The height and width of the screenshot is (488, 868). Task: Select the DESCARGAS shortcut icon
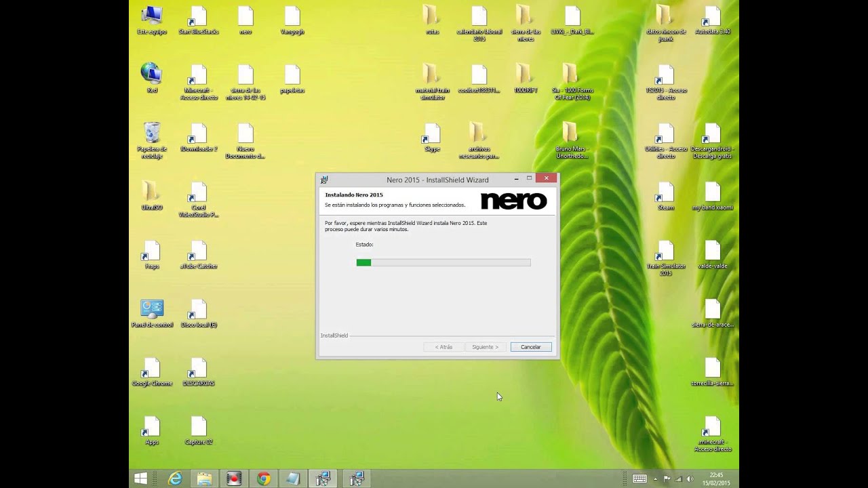199,373
